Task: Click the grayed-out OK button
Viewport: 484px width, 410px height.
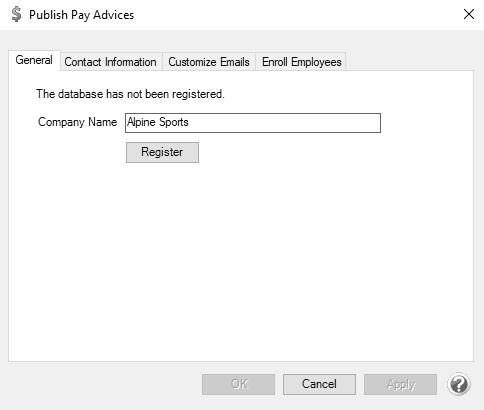Action: click(x=239, y=384)
